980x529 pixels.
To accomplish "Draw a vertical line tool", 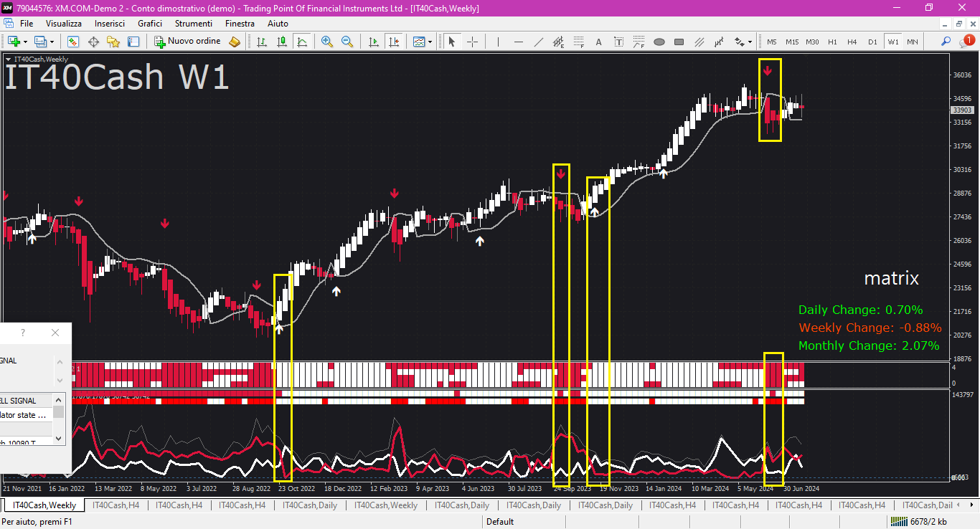I will pyautogui.click(x=499, y=42).
